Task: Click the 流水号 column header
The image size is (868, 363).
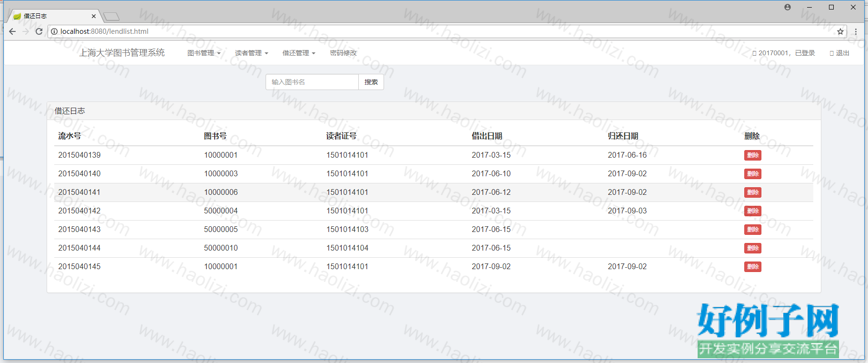Action: coord(69,136)
